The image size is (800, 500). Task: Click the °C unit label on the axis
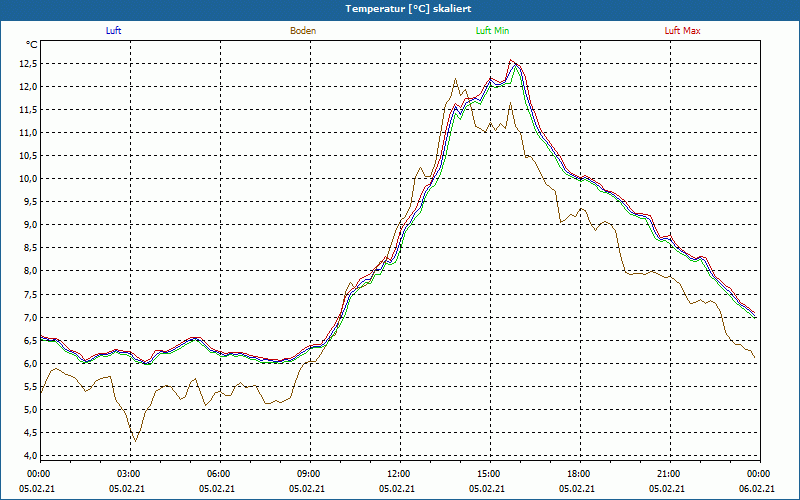(32, 45)
